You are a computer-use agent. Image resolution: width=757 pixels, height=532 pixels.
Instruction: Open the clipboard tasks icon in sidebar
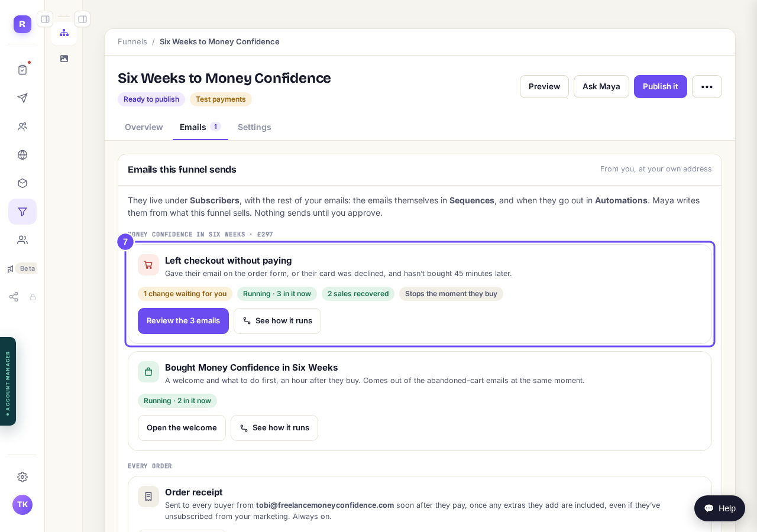coord(22,70)
